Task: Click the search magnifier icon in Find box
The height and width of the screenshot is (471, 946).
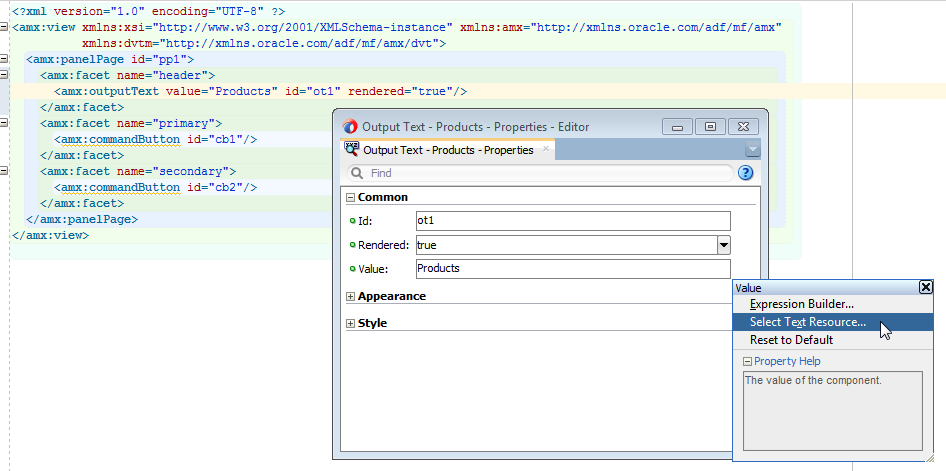Action: click(357, 173)
